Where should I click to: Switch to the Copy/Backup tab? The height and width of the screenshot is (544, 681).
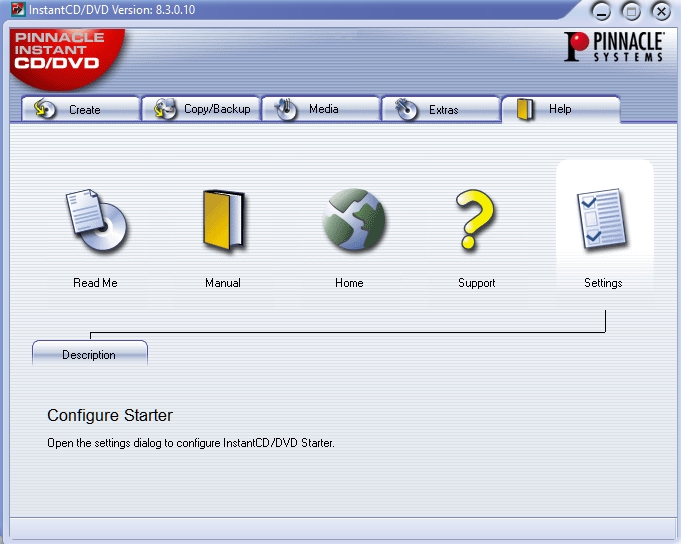(x=201, y=109)
